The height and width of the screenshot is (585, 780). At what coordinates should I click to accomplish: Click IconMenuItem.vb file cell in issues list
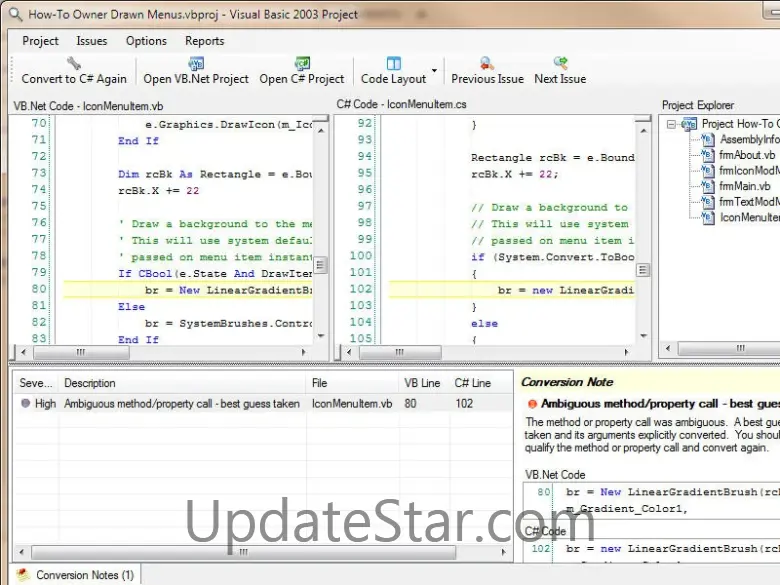(x=352, y=403)
